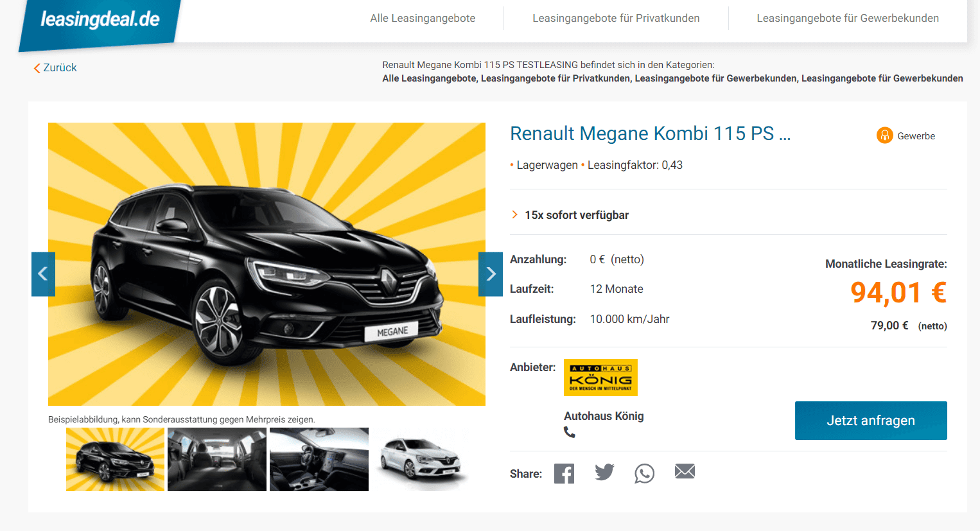Viewport: 980px width, 531px height.
Task: Select the rear seats interior thumbnail
Action: click(217, 460)
